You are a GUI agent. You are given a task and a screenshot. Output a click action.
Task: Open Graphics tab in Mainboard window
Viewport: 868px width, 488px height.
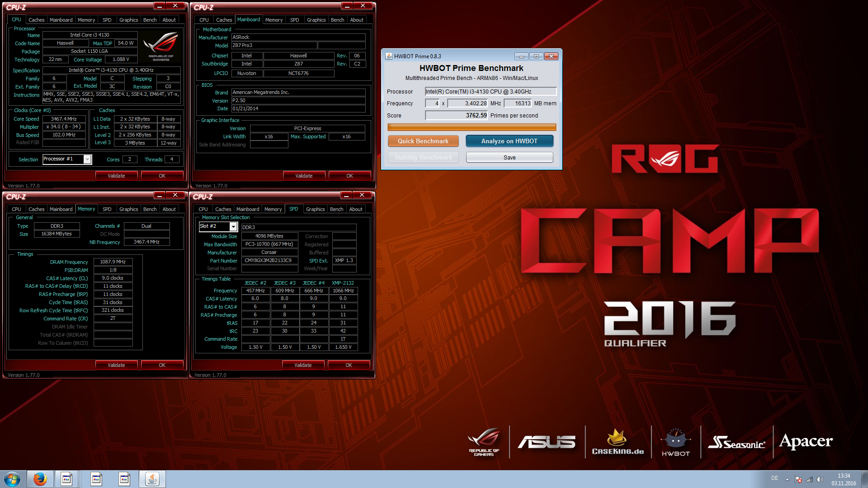316,20
